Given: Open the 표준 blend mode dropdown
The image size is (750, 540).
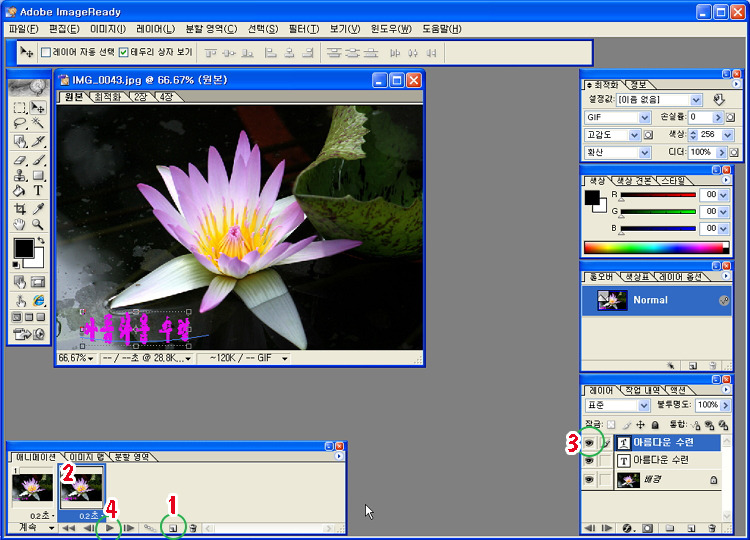Looking at the screenshot, I should click(x=645, y=405).
